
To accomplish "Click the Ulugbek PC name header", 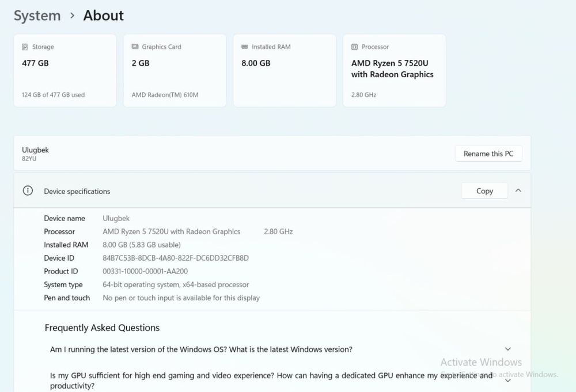I will click(35, 150).
